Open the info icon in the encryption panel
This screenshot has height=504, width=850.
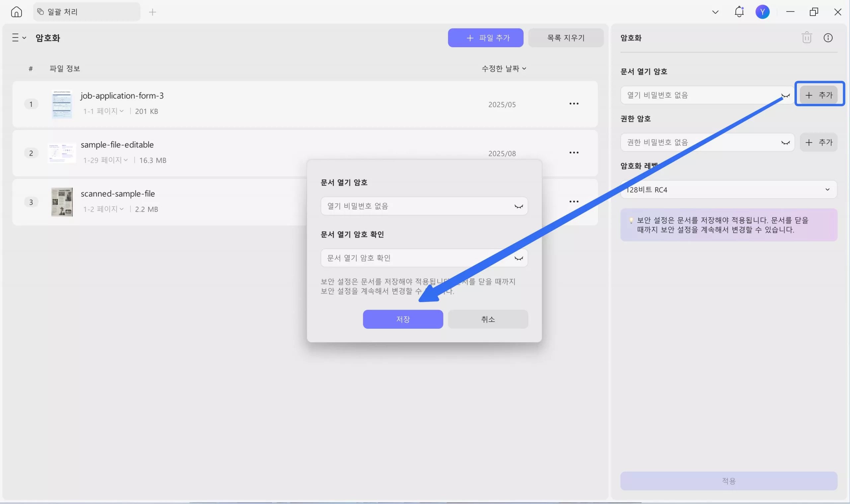[828, 38]
